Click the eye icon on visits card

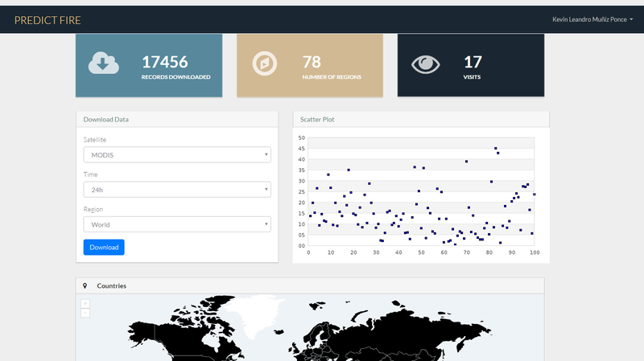(426, 64)
